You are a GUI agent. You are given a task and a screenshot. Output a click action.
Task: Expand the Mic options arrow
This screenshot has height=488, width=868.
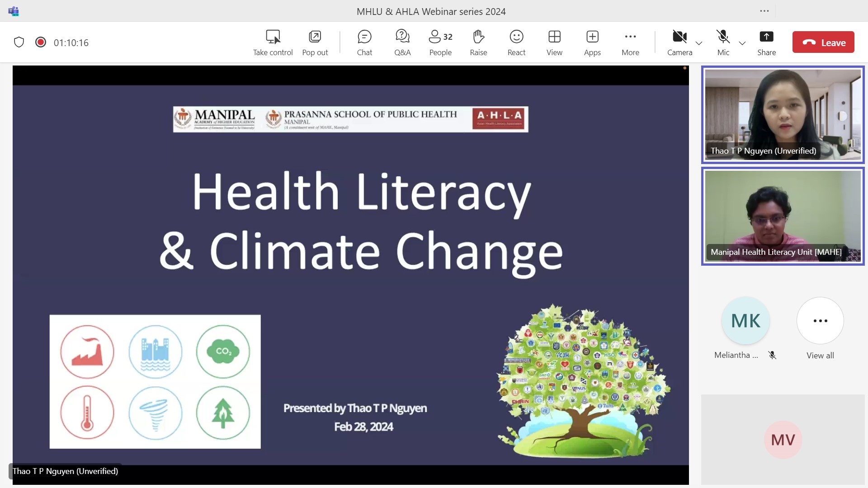click(742, 43)
